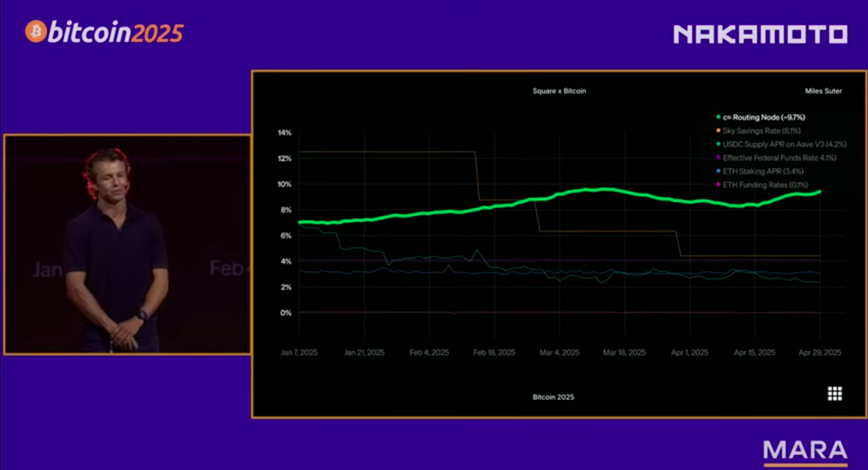Toggle the c= Routing Node legend entry
868x470 pixels.
pos(764,117)
